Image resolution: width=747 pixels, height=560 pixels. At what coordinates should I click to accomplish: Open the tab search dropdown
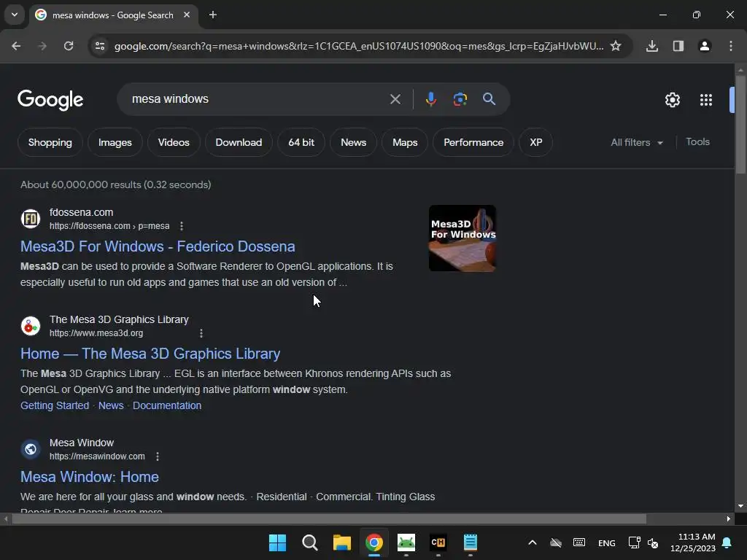(x=15, y=15)
